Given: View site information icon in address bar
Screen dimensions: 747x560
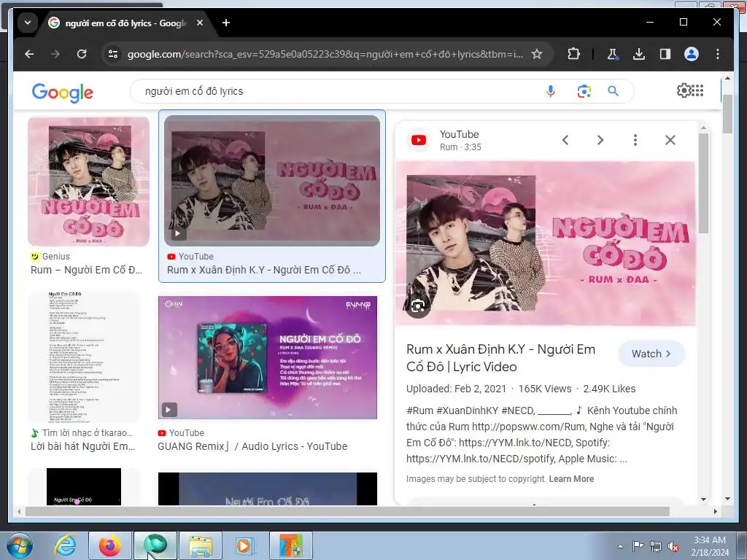Looking at the screenshot, I should [113, 54].
